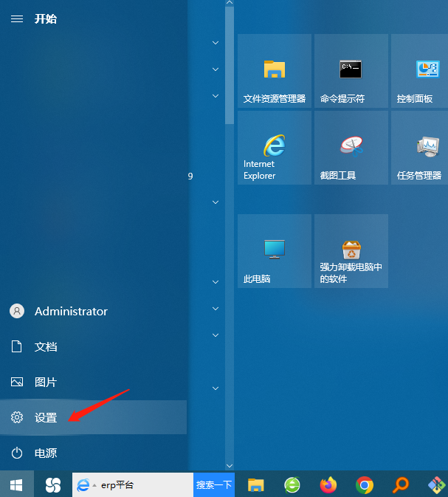Click the Firefox icon in the taskbar
448x497 pixels.
328,485
